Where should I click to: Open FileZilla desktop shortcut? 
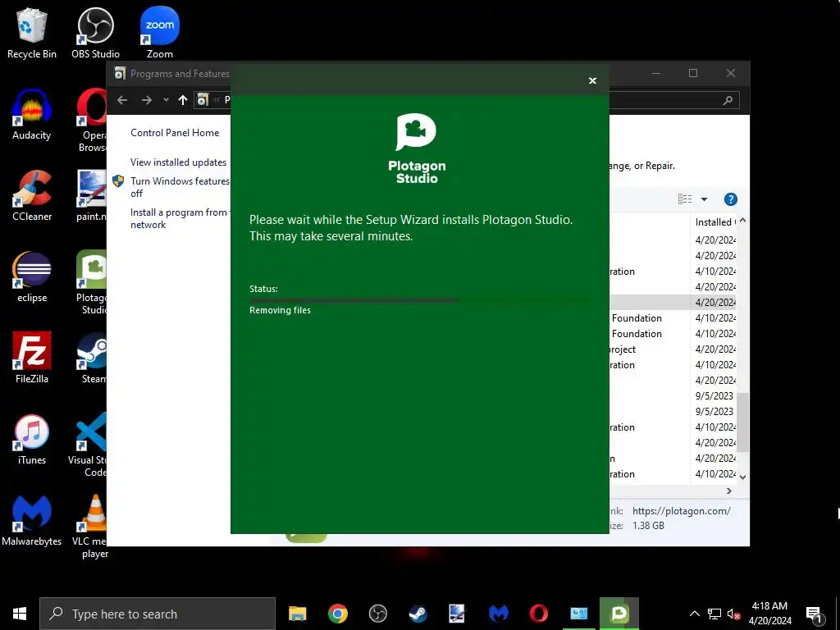(32, 358)
